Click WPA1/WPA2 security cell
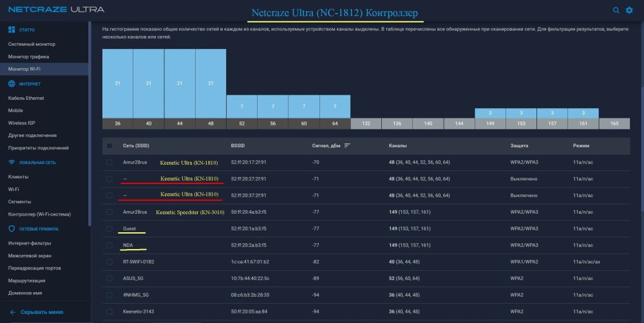Image resolution: width=644 pixels, height=323 pixels. [x=524, y=262]
